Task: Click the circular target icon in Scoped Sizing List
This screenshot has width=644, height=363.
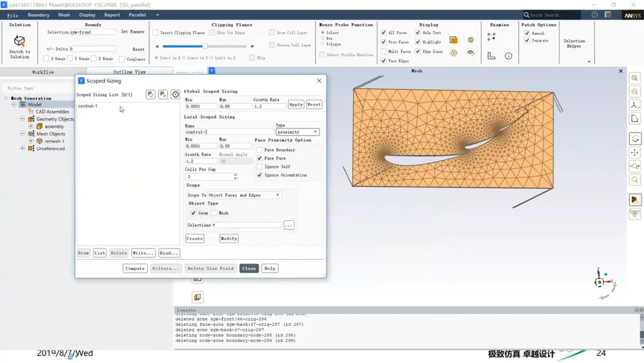Action: (176, 95)
